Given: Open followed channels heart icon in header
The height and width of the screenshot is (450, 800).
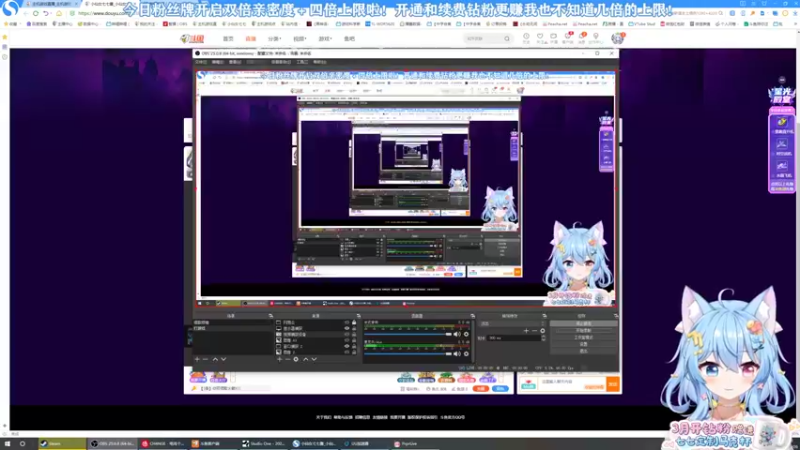Looking at the screenshot, I should tap(540, 38).
